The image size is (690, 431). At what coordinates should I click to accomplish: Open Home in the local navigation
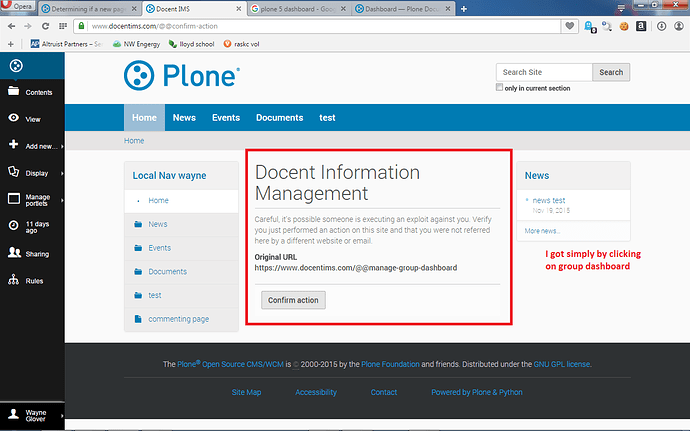(158, 200)
